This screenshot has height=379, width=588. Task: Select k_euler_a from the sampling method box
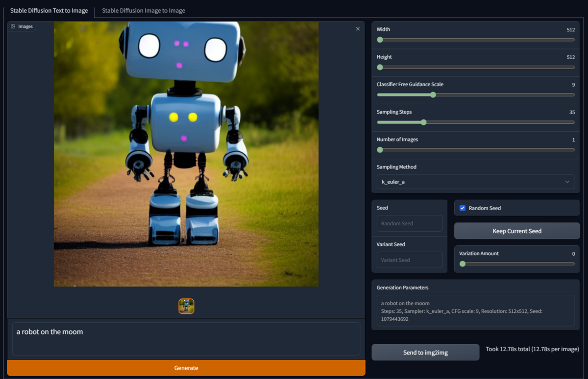475,182
